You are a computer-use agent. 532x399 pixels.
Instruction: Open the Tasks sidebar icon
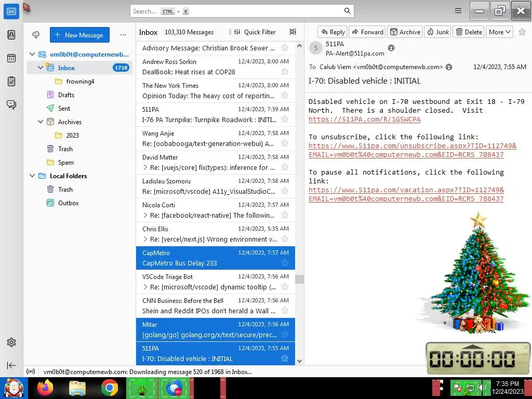11,82
